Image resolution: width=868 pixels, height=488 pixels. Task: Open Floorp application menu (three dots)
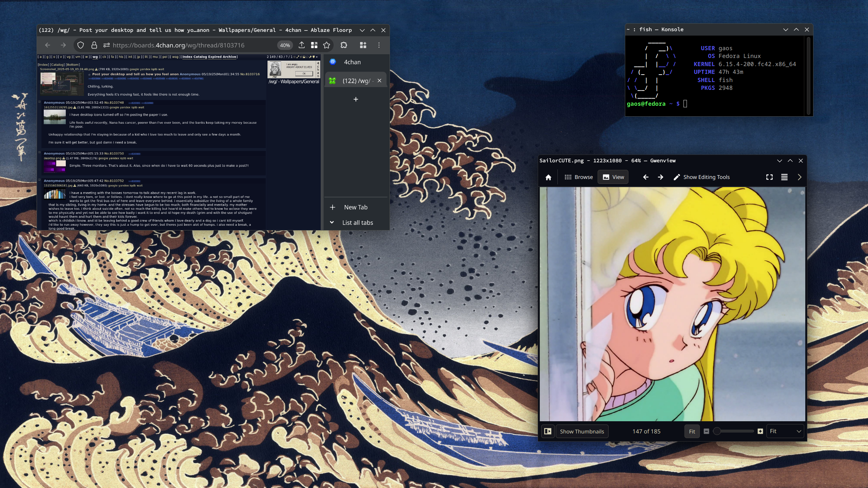[379, 45]
